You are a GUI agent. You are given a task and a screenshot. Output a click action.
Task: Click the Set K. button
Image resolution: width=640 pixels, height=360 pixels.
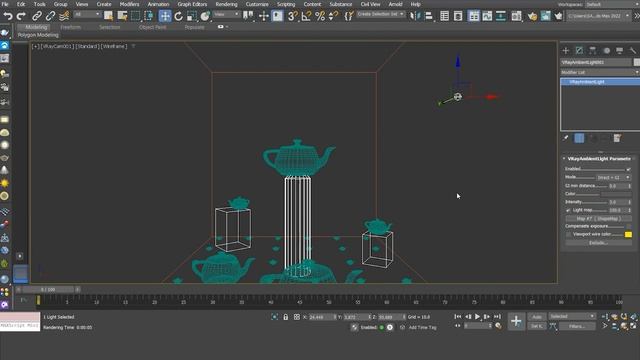(537, 326)
